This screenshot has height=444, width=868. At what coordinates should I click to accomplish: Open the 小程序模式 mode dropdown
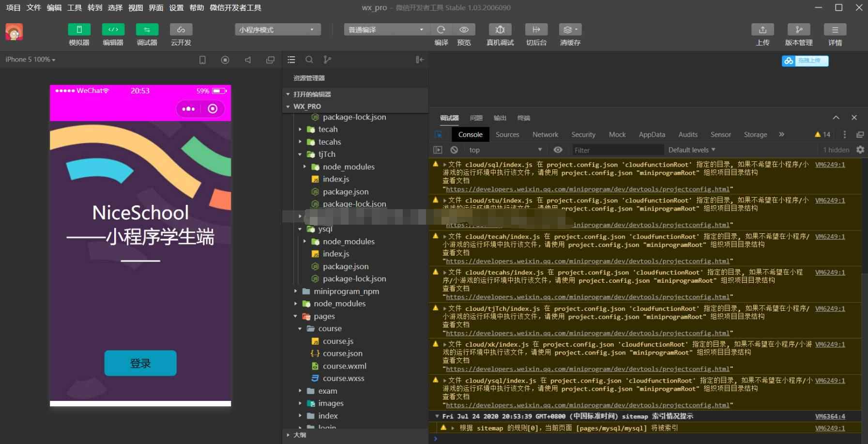(x=278, y=30)
